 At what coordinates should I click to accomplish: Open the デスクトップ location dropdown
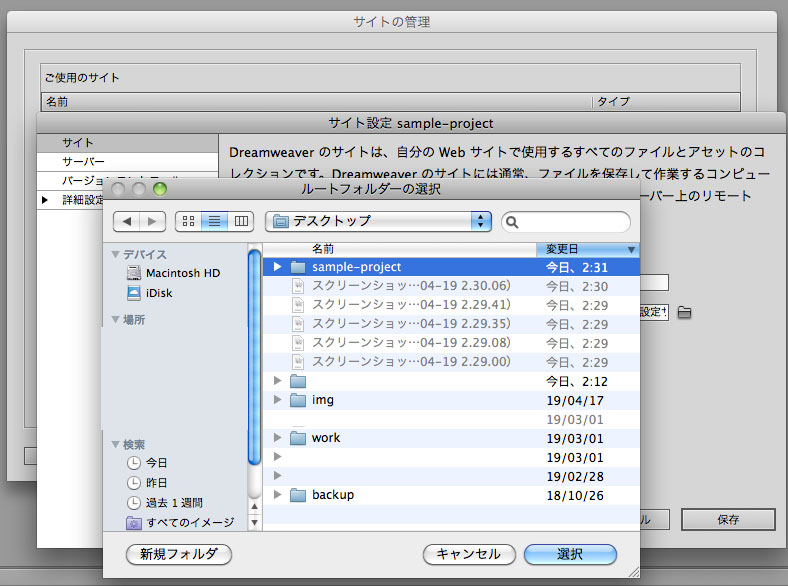click(378, 221)
